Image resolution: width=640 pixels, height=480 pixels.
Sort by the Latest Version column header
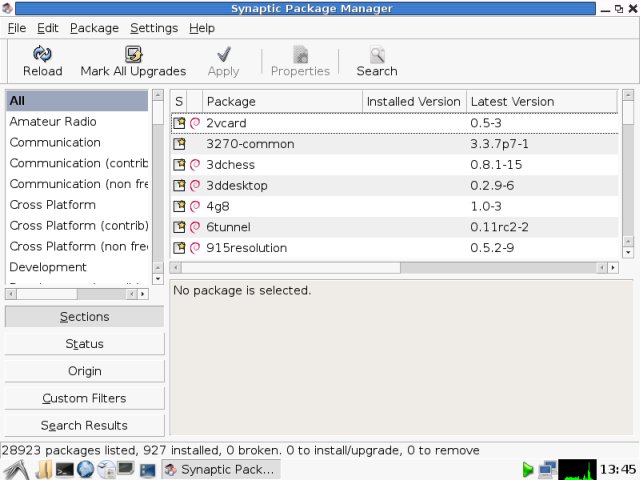(x=542, y=102)
